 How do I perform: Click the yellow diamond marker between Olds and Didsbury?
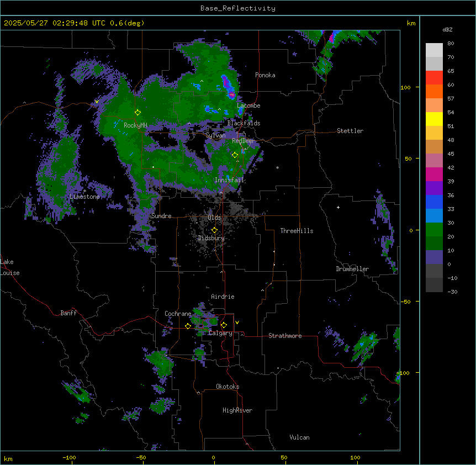click(214, 230)
